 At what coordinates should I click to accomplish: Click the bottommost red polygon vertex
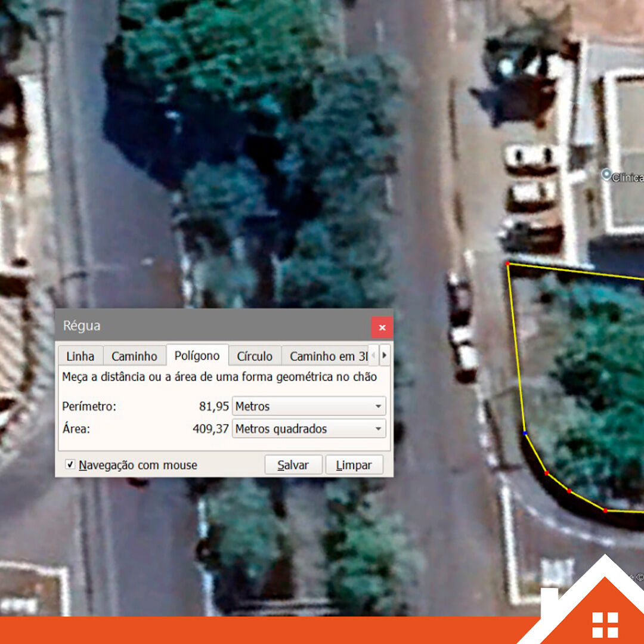pyautogui.click(x=605, y=510)
